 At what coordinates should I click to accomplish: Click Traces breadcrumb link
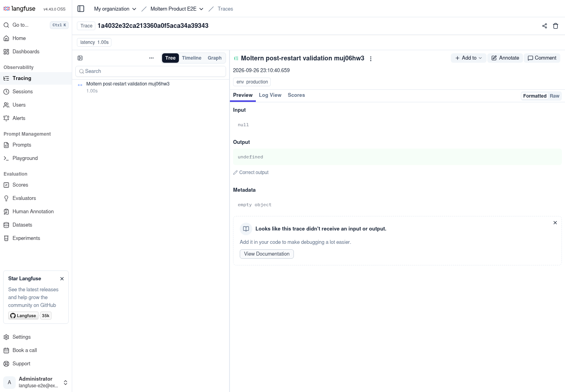[225, 9]
